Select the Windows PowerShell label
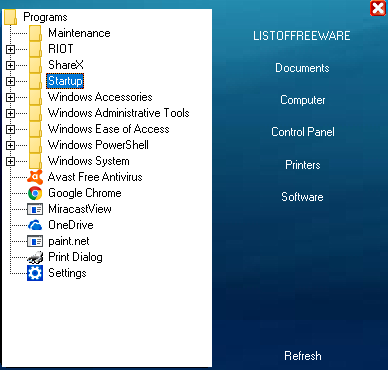388x370 pixels. pyautogui.click(x=98, y=145)
